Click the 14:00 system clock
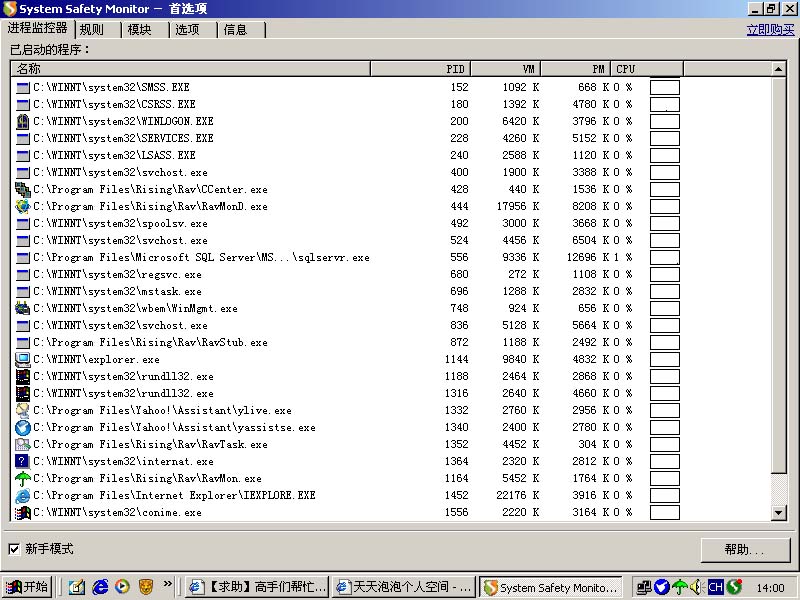 point(770,588)
